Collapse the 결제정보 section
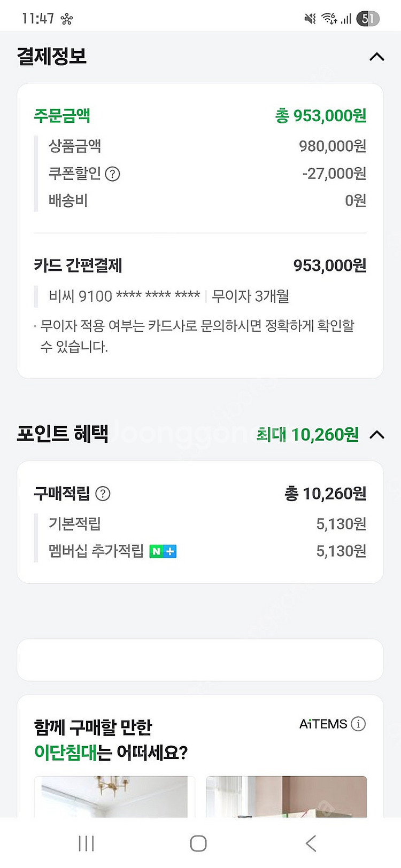 pos(377,57)
